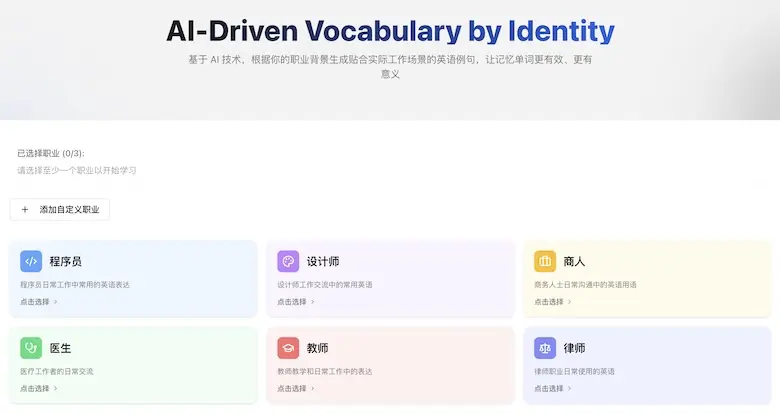Click the 律师 card title
This screenshot has height=414, width=780.
point(574,348)
